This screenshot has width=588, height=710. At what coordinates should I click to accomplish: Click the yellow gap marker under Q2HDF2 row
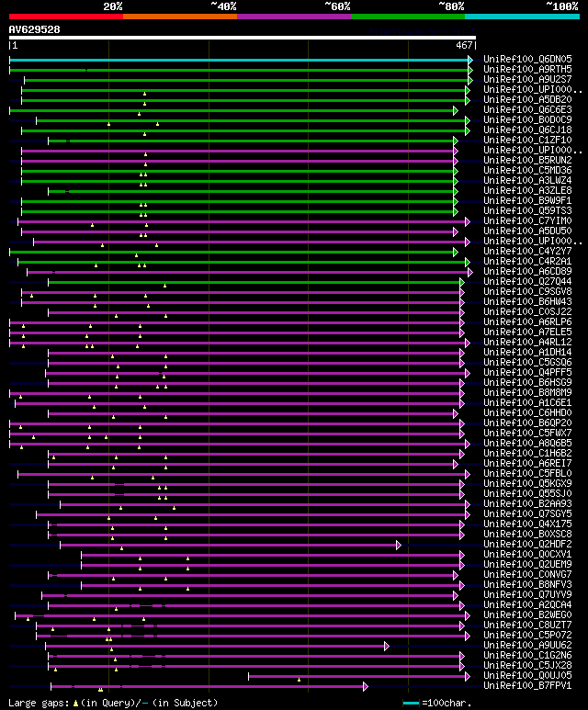pyautogui.click(x=121, y=548)
